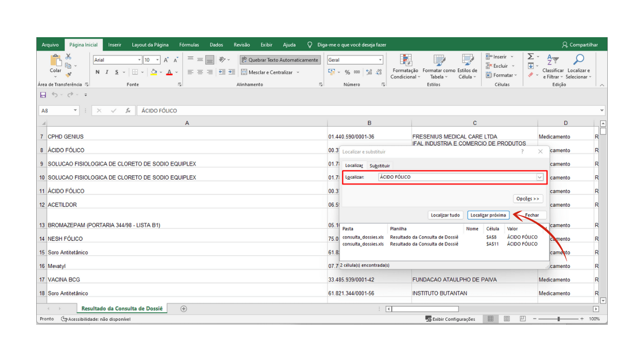Click the Save icon in quick access toolbar

click(43, 95)
